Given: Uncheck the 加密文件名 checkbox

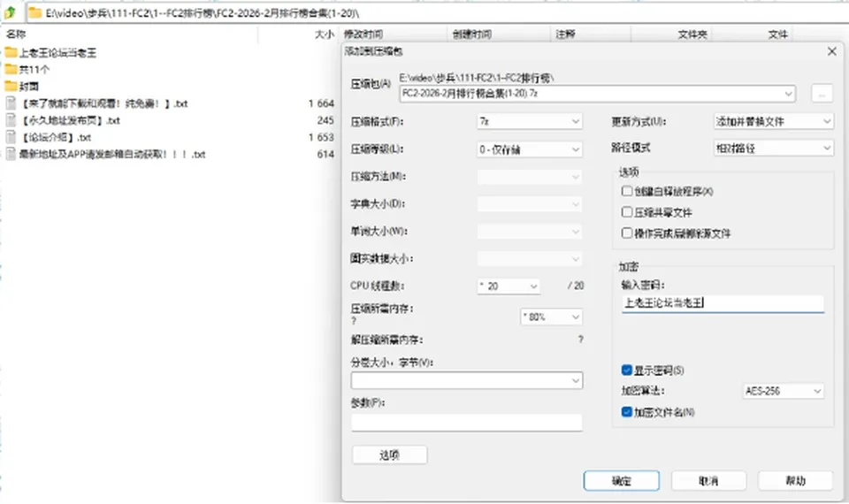Looking at the screenshot, I should (627, 412).
